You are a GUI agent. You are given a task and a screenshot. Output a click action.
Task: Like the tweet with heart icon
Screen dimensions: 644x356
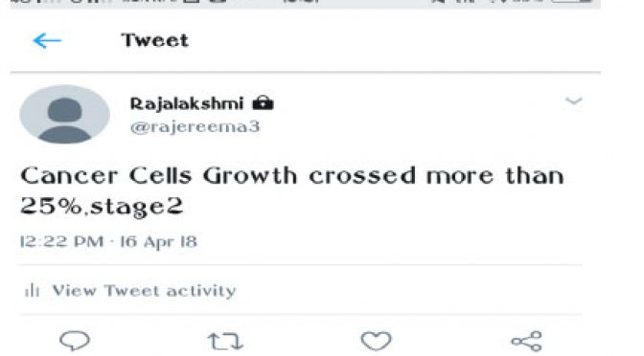tap(376, 341)
